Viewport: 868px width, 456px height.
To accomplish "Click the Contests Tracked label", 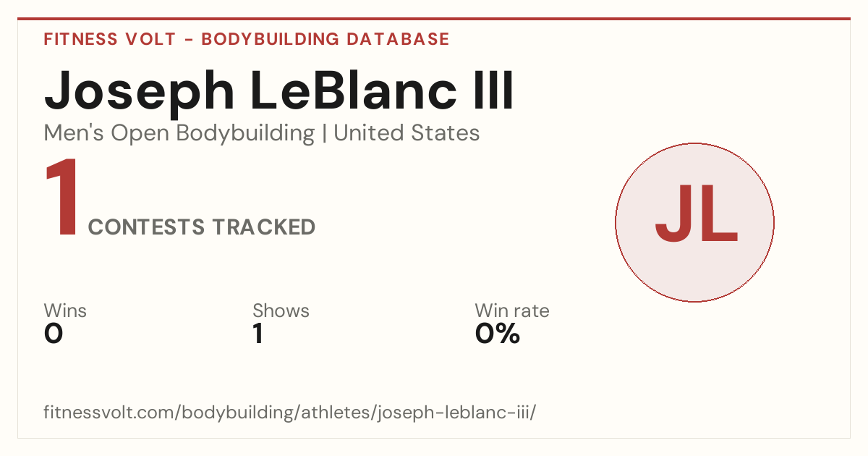I will tap(202, 227).
